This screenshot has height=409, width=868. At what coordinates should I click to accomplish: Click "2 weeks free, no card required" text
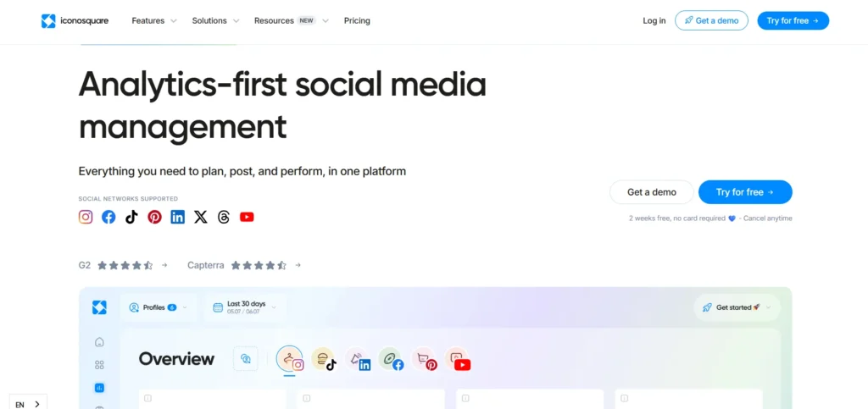(677, 218)
